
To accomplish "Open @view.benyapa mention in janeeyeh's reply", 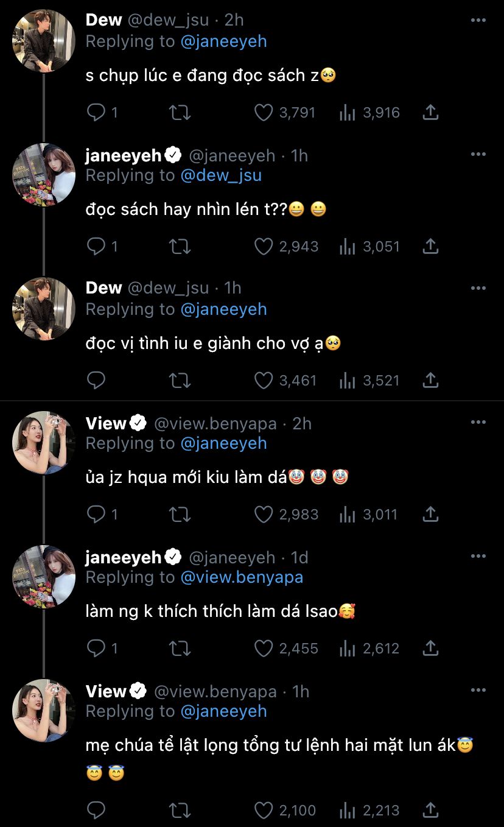I will pyautogui.click(x=242, y=577).
